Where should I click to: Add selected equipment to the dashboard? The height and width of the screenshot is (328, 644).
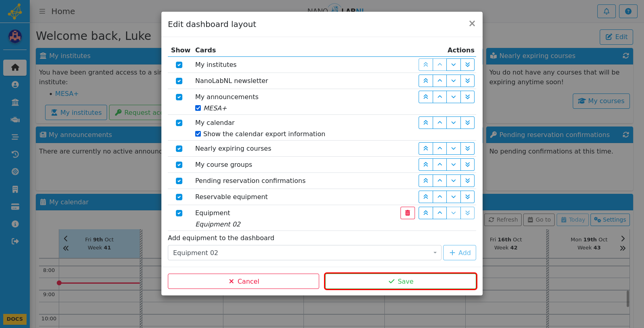(460, 253)
